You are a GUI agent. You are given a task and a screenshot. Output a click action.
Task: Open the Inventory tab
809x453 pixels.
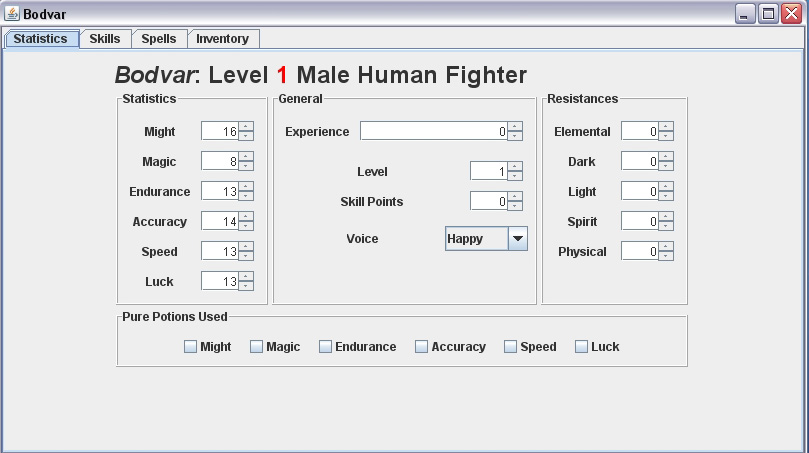point(223,39)
